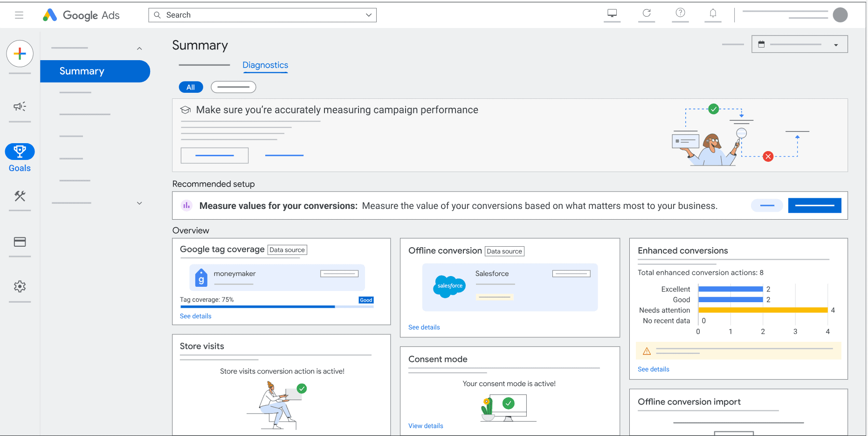Click the magnifier icon in search box
868x436 pixels.
click(x=157, y=15)
